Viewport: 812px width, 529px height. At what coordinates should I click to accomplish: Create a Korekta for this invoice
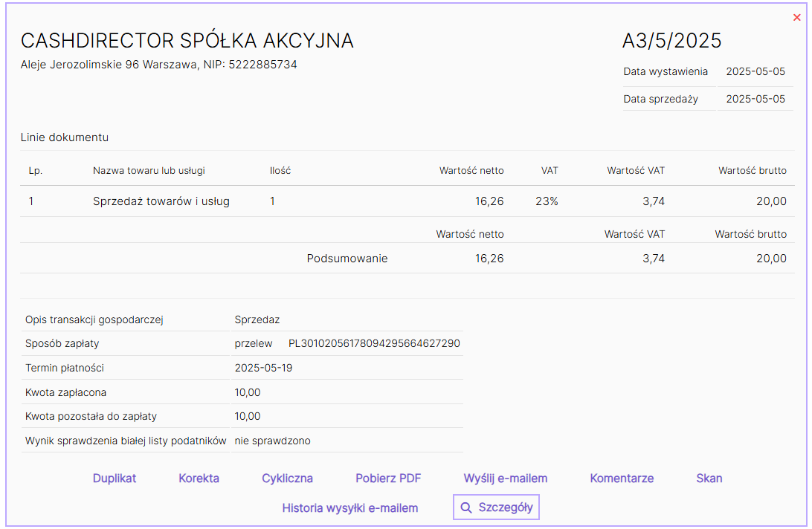199,478
